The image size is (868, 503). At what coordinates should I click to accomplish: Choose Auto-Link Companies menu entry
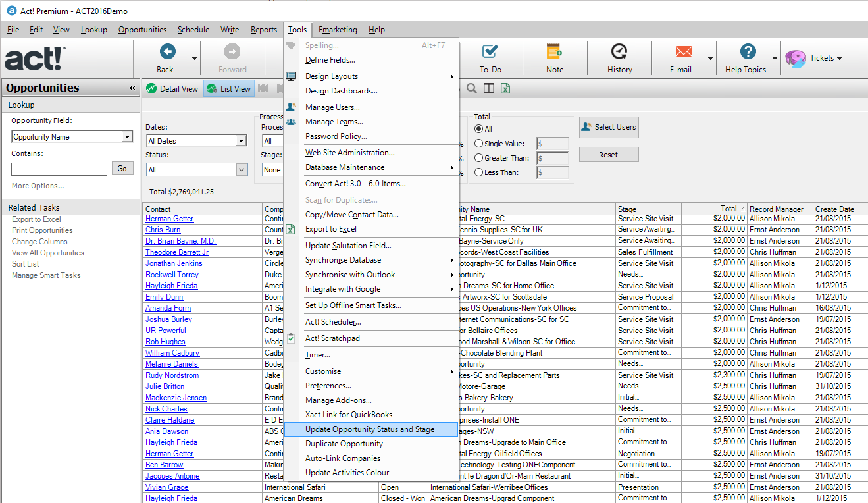[371, 458]
